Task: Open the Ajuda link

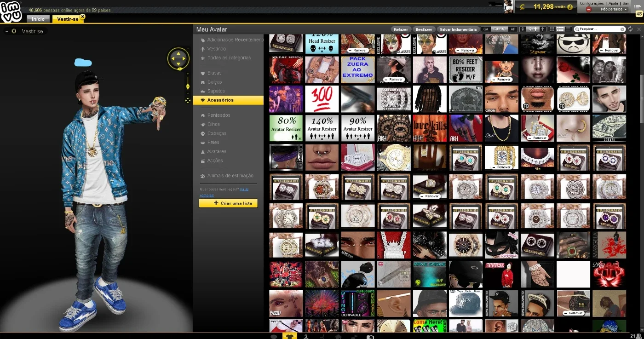Action: coord(614,3)
